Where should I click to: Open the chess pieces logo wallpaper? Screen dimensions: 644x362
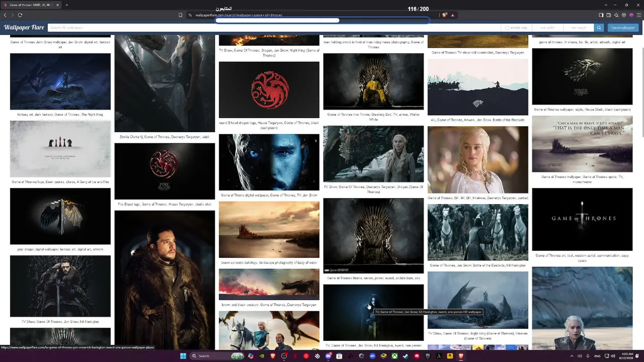point(60,149)
